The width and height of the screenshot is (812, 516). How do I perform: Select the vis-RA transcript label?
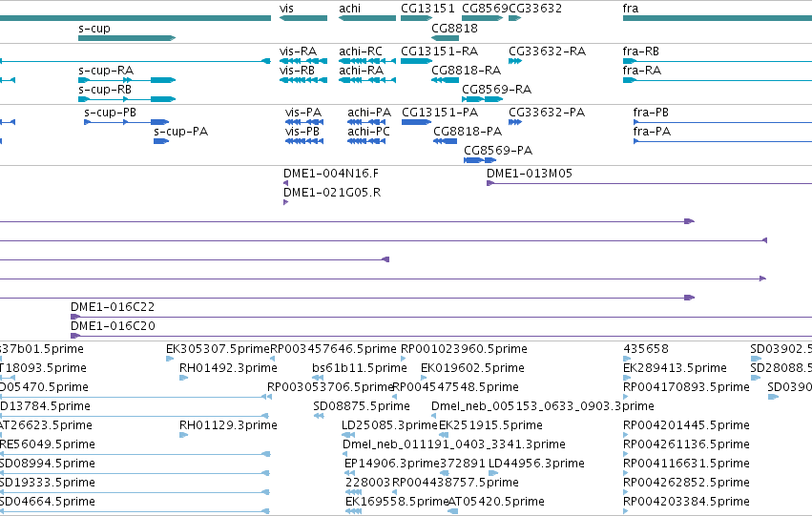(x=298, y=52)
